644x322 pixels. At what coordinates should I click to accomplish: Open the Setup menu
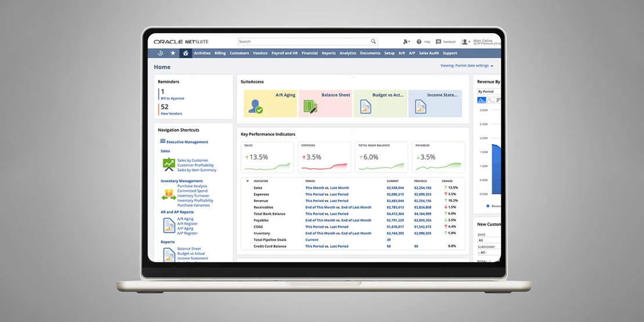389,53
